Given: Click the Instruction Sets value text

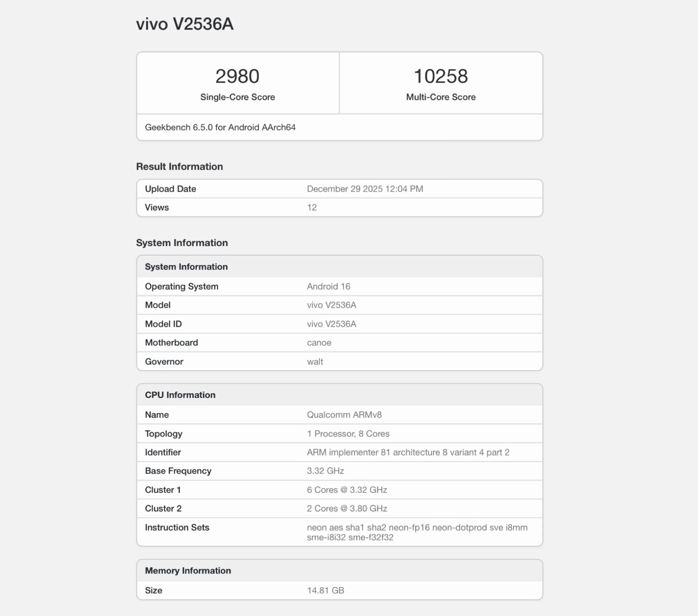Looking at the screenshot, I should click(x=417, y=532).
